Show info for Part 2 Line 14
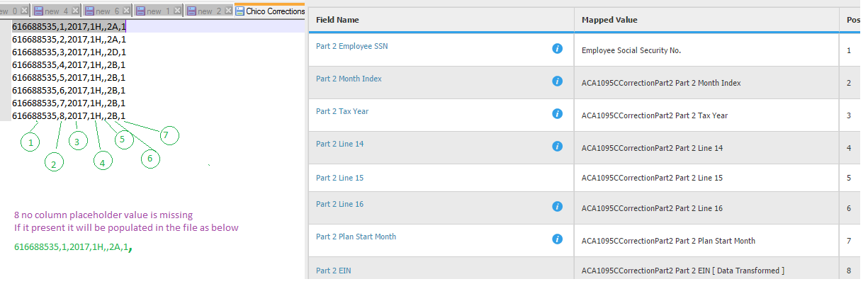The width and height of the screenshot is (868, 284). tap(557, 146)
